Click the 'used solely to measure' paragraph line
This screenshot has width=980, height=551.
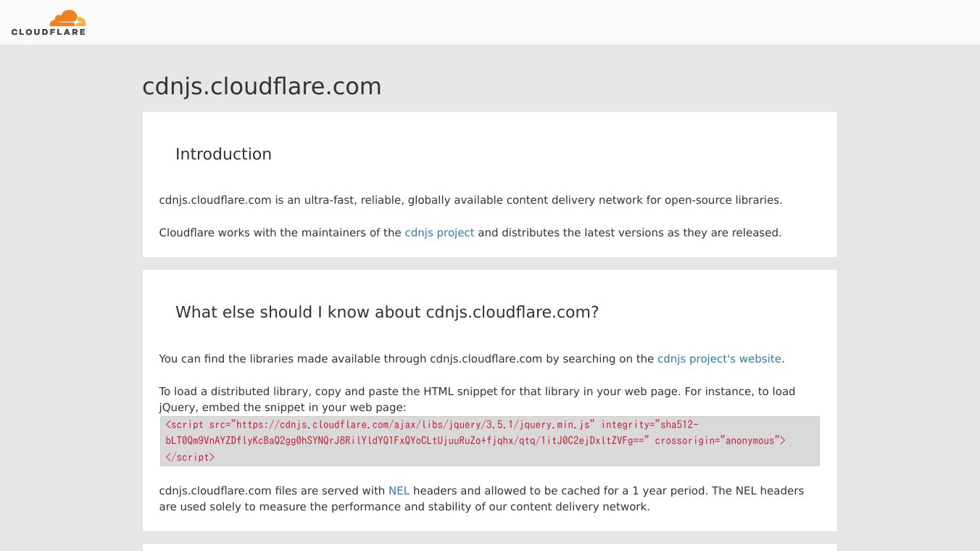point(404,507)
